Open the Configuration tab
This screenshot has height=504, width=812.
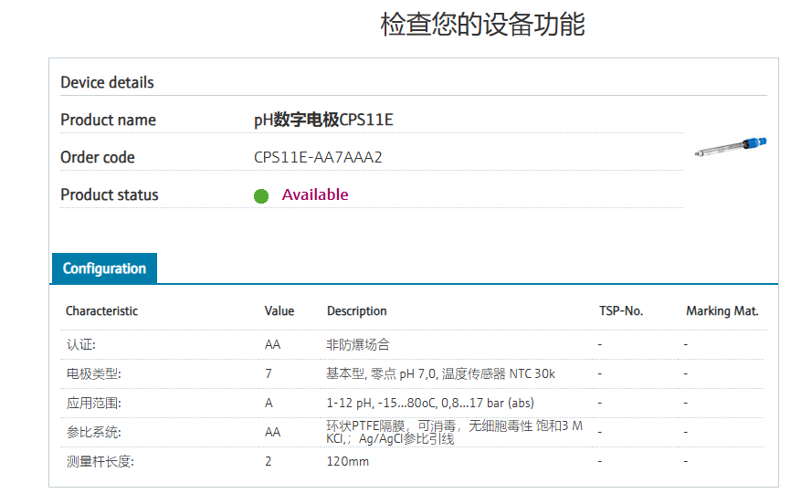(104, 268)
